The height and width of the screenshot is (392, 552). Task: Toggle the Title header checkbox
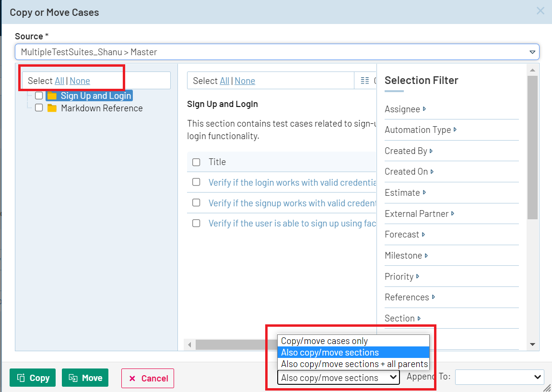(x=196, y=162)
